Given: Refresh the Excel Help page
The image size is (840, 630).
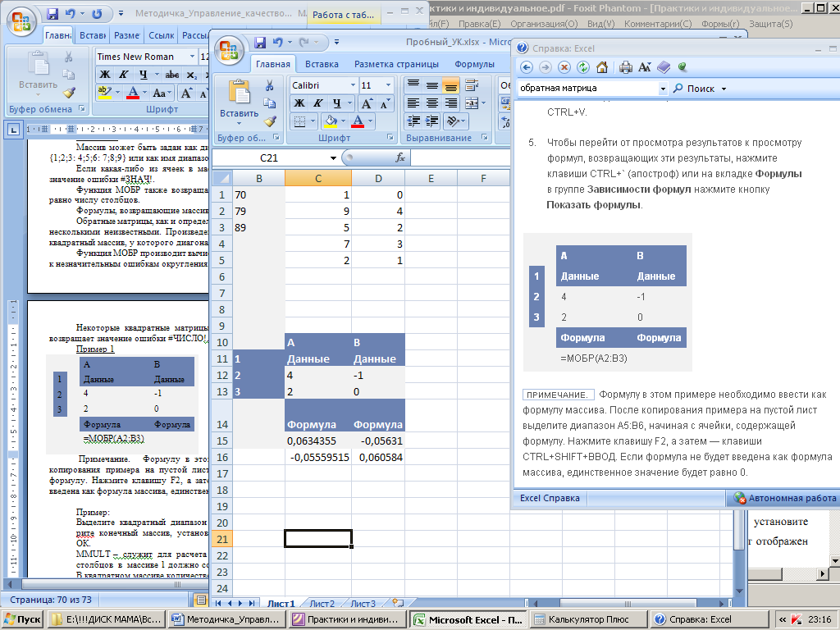Looking at the screenshot, I should (583, 67).
